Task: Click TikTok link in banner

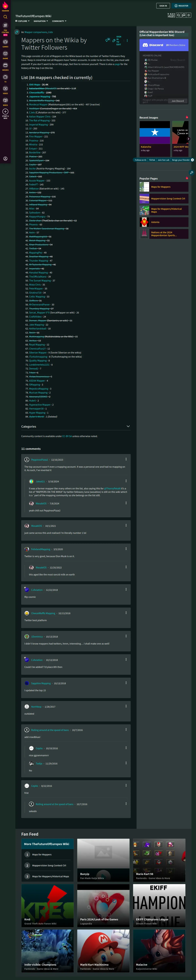Action: [152, 160]
